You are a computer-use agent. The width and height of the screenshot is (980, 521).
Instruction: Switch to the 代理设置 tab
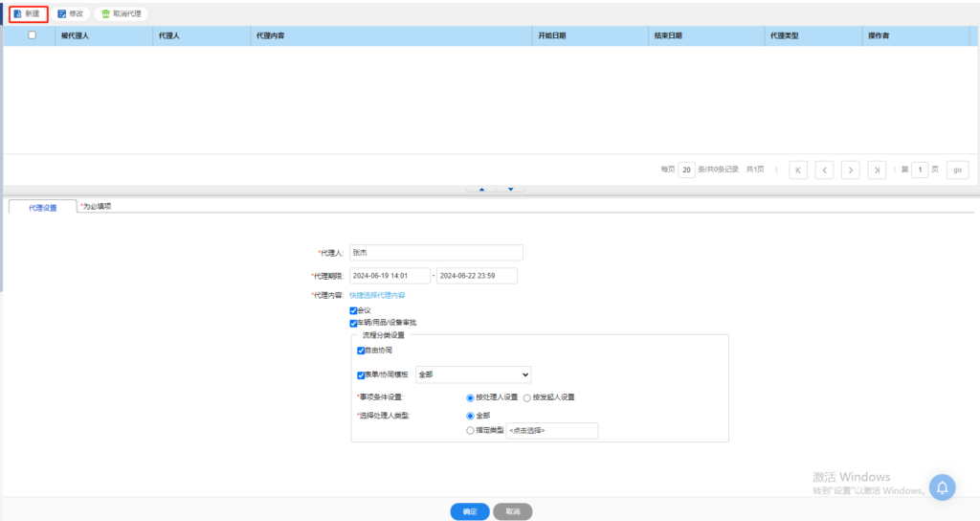(x=42, y=207)
